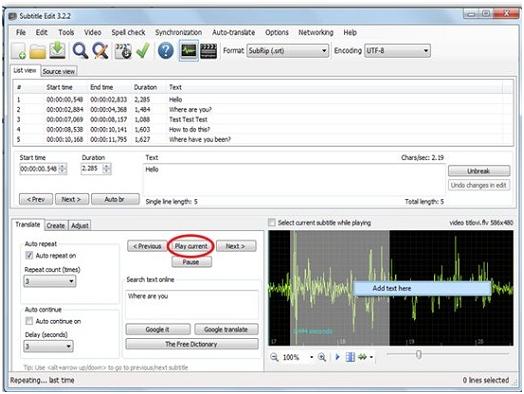
Task: Select the Translate tab
Action: (28, 225)
